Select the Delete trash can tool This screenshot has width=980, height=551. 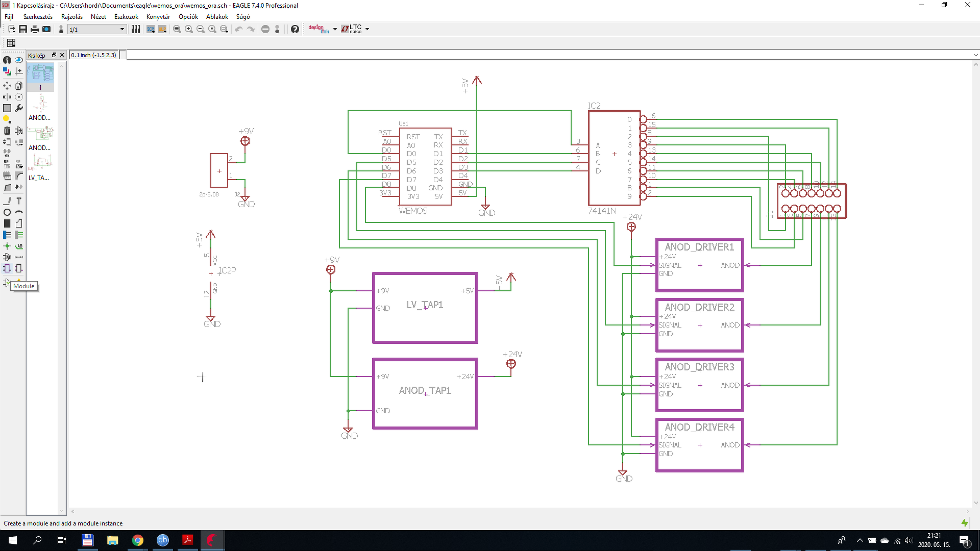7,131
